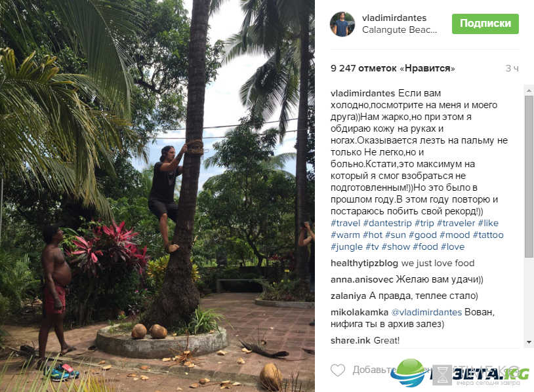Open the vladimirdantes profile avatar
This screenshot has height=392, width=534.
pyautogui.click(x=343, y=24)
